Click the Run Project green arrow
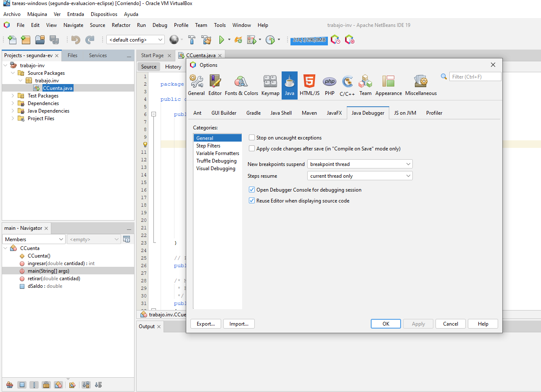This screenshot has height=392, width=541. pos(222,40)
